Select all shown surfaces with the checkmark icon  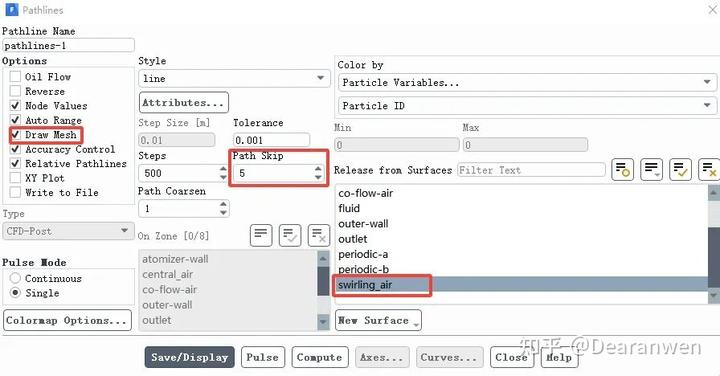point(680,169)
